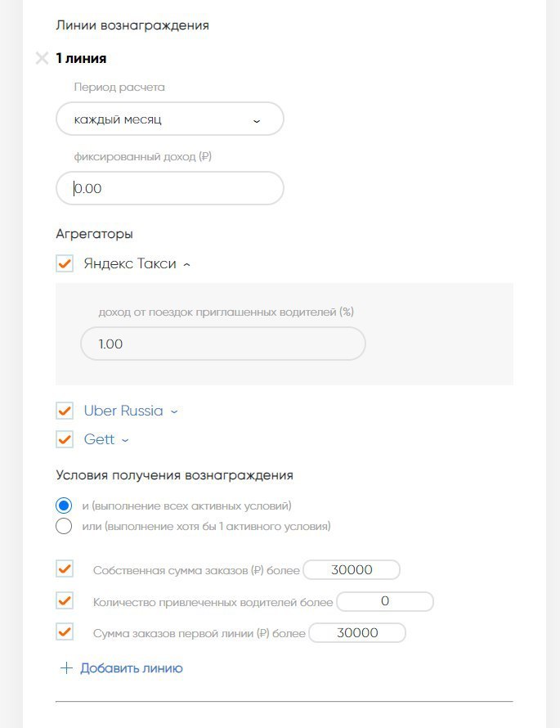Image resolution: width=560 pixels, height=728 pixels.
Task: Click the plus icon to add a line
Action: click(66, 668)
